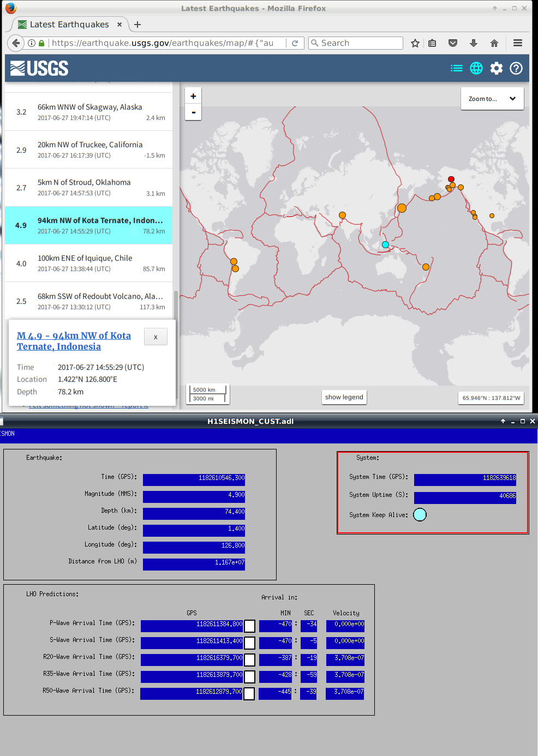Go back one page in Firefox
The width and height of the screenshot is (538, 756).
tap(16, 43)
